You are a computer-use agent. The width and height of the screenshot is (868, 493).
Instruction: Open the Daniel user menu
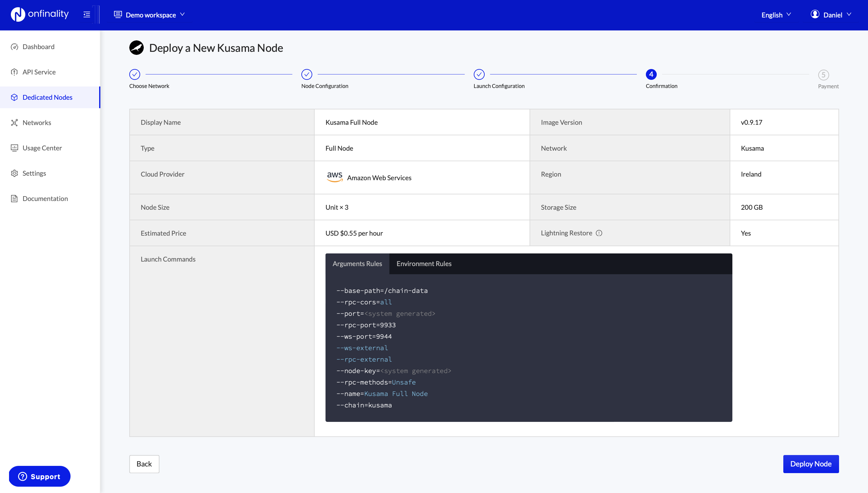tap(831, 15)
